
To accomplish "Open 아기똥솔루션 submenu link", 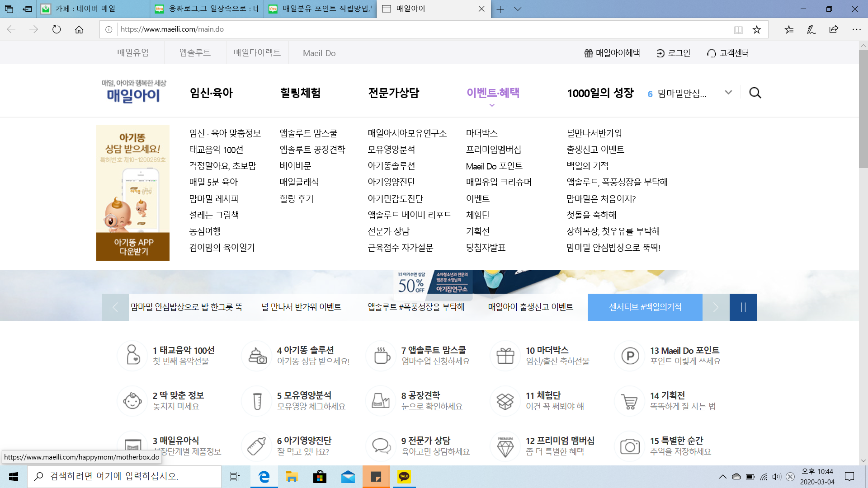I will point(392,166).
